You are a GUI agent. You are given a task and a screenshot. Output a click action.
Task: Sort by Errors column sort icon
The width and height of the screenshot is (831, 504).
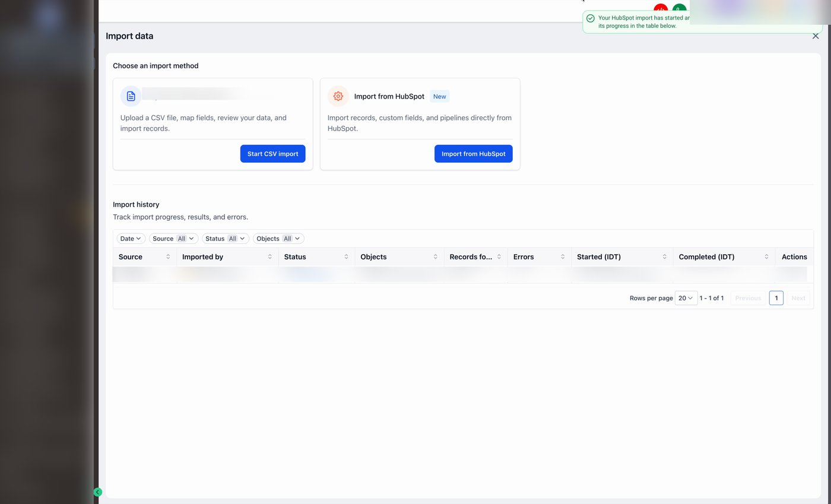coord(563,257)
